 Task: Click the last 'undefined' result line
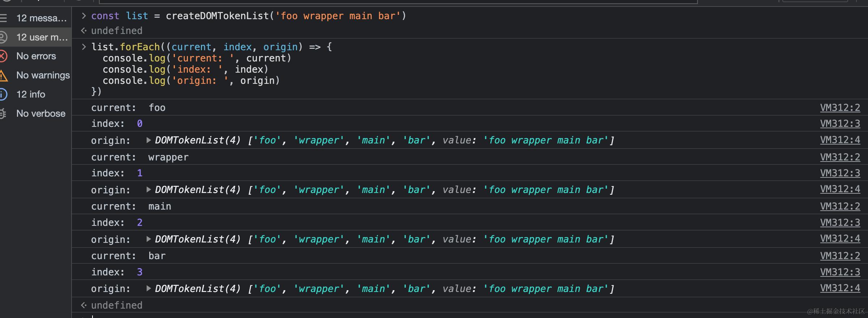117,305
